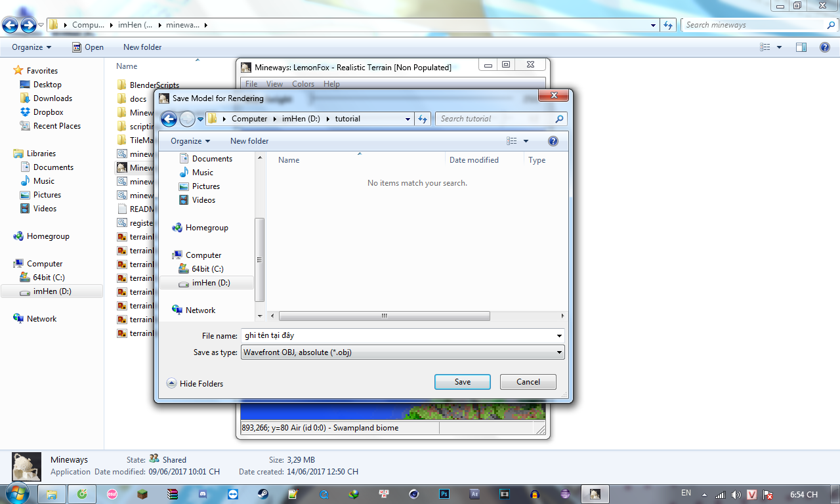The image size is (840, 504).
Task: Expand the address bar history dropdown in Save dialog
Action: 408,119
